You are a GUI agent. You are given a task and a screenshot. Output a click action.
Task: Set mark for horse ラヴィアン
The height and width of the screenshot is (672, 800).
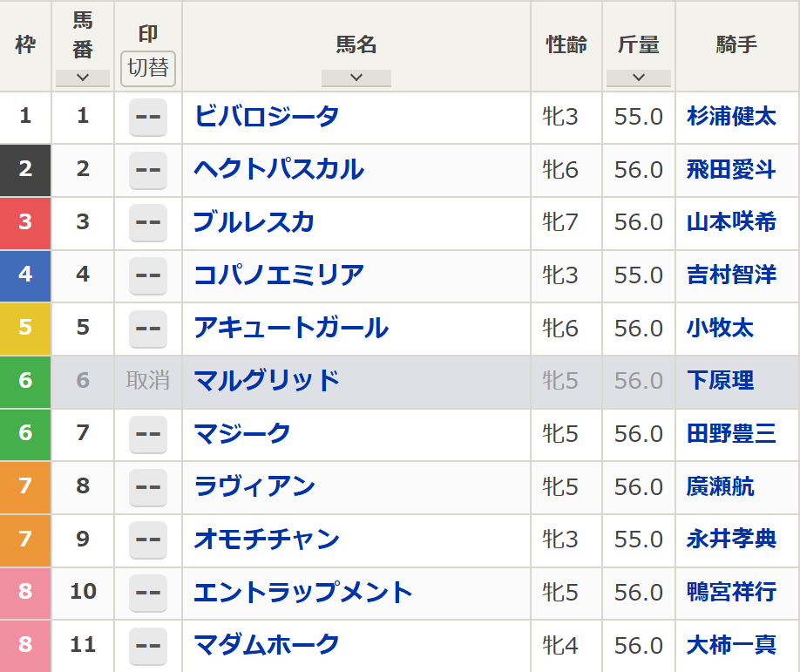(148, 487)
